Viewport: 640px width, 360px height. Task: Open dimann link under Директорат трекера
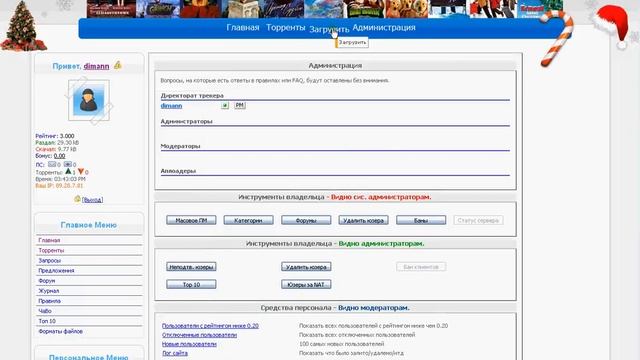click(x=171, y=106)
